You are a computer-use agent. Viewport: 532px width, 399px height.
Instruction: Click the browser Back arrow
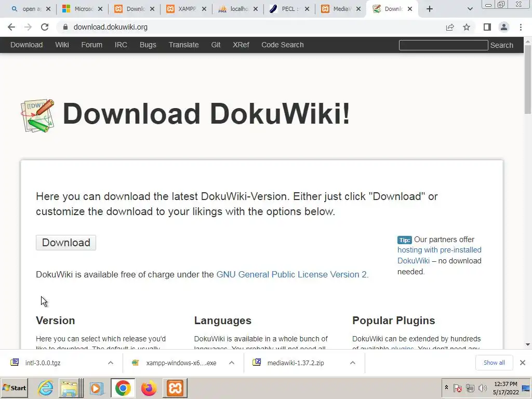point(11,27)
